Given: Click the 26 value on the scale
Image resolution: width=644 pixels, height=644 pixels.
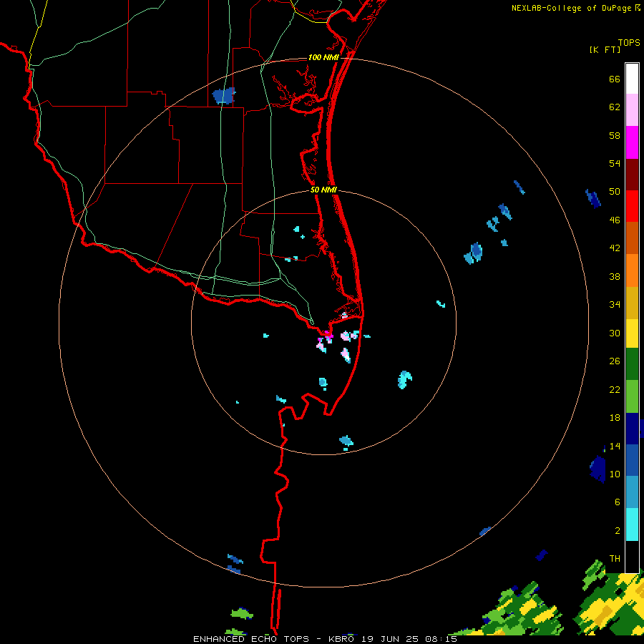Looking at the screenshot, I should (x=615, y=361).
